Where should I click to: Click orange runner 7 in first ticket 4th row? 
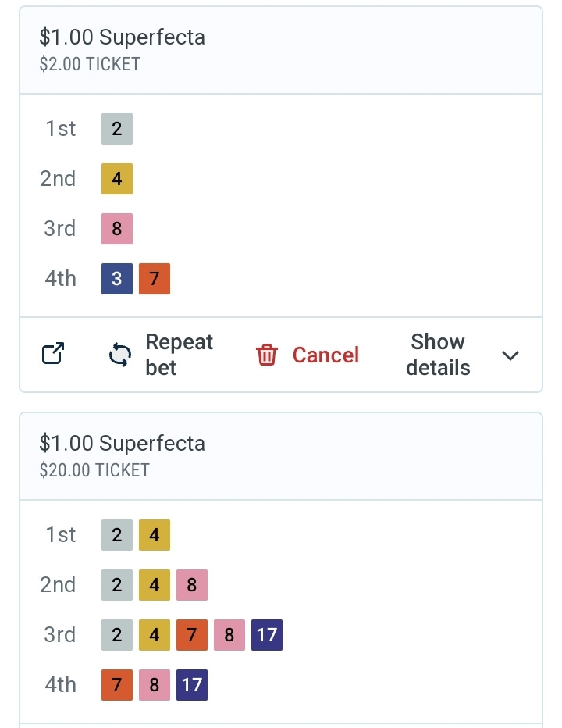click(x=155, y=279)
